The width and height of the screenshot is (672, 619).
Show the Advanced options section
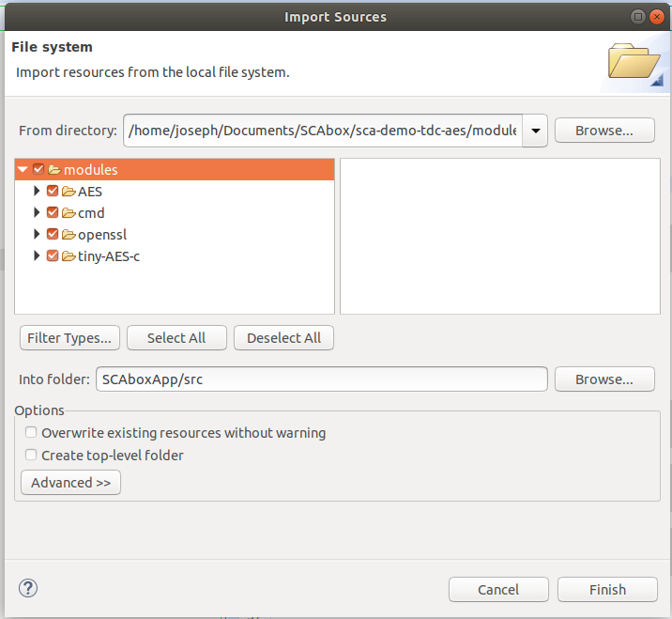pos(70,483)
